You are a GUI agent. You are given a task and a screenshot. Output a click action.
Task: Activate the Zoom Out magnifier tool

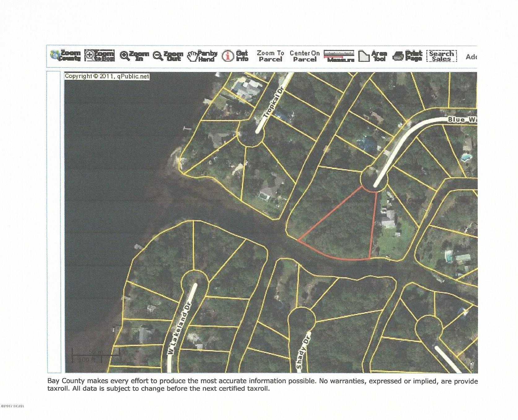tap(168, 56)
